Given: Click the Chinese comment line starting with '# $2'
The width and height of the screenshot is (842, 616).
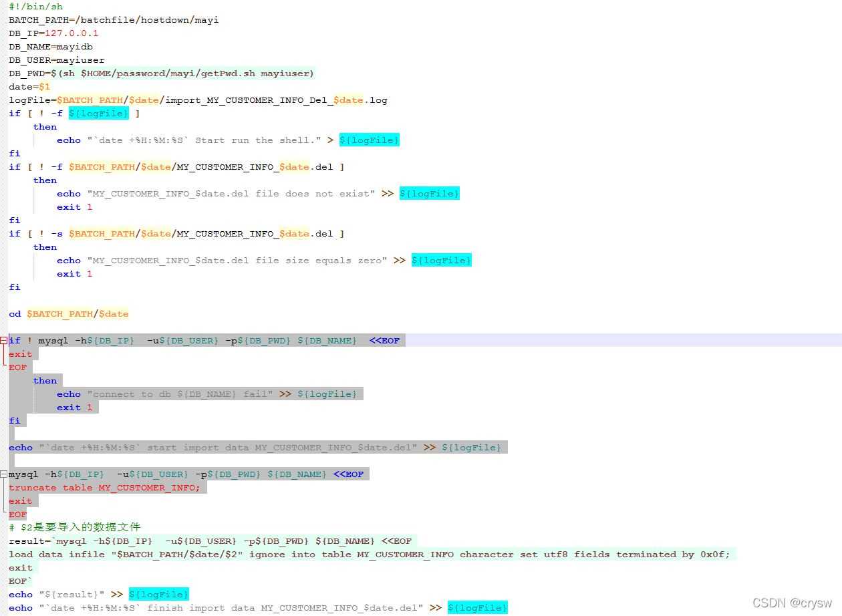Looking at the screenshot, I should pos(75,527).
